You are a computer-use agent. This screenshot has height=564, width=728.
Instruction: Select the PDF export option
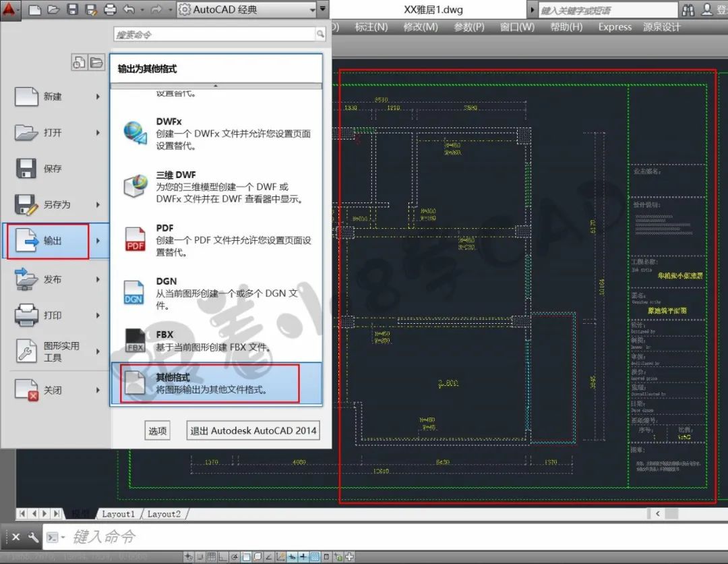pyautogui.click(x=216, y=239)
